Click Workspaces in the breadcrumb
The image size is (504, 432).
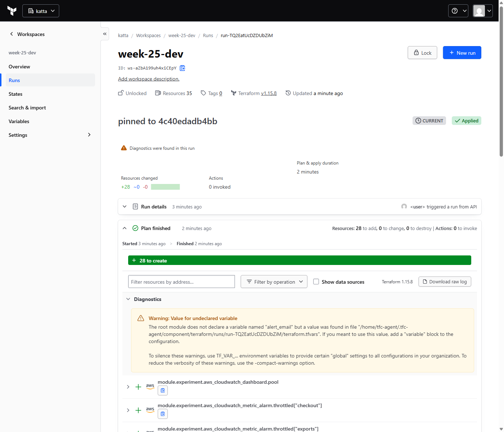(x=148, y=35)
